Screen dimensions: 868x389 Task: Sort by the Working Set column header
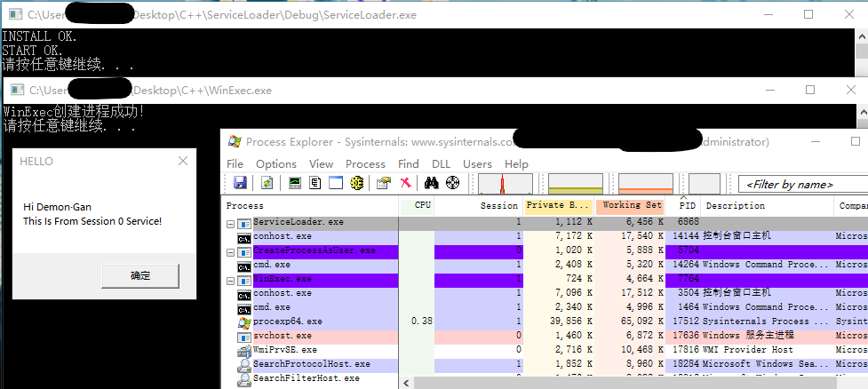[x=633, y=205]
